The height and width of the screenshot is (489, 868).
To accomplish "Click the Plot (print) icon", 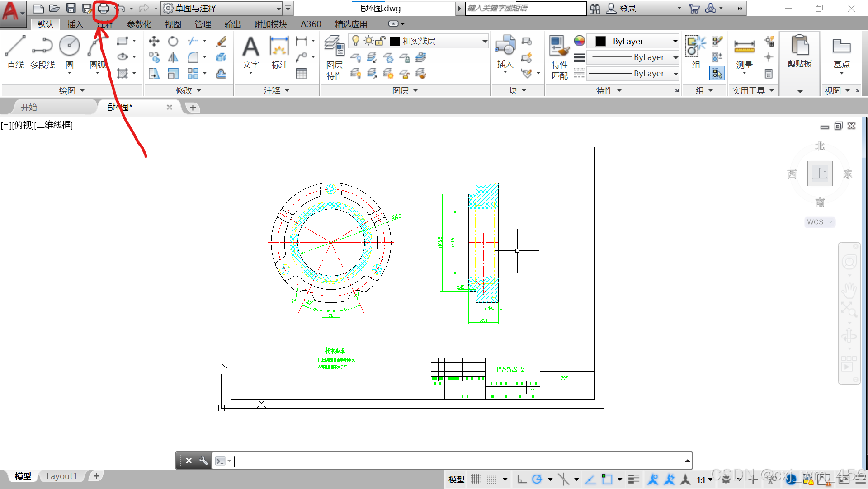I will pos(104,8).
